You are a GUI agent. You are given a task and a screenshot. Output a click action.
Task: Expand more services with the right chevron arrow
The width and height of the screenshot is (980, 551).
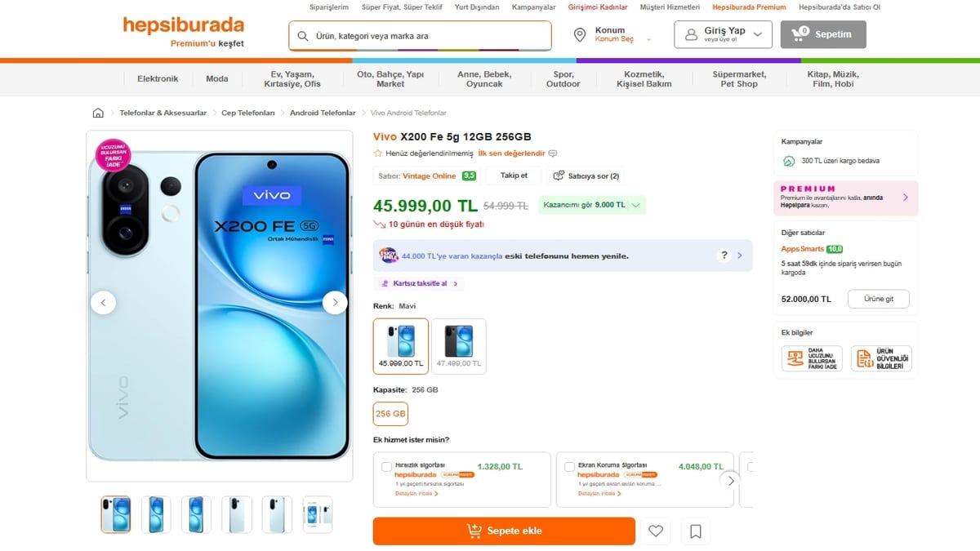click(731, 481)
